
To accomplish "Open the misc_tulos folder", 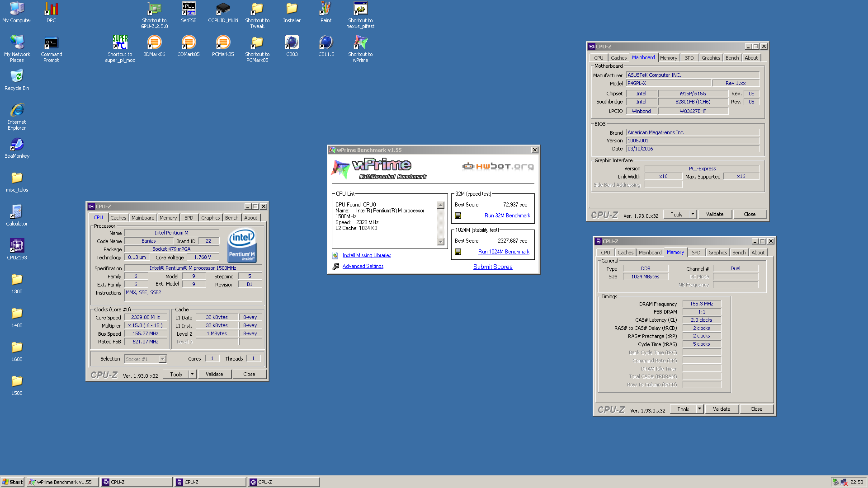I will (17, 182).
